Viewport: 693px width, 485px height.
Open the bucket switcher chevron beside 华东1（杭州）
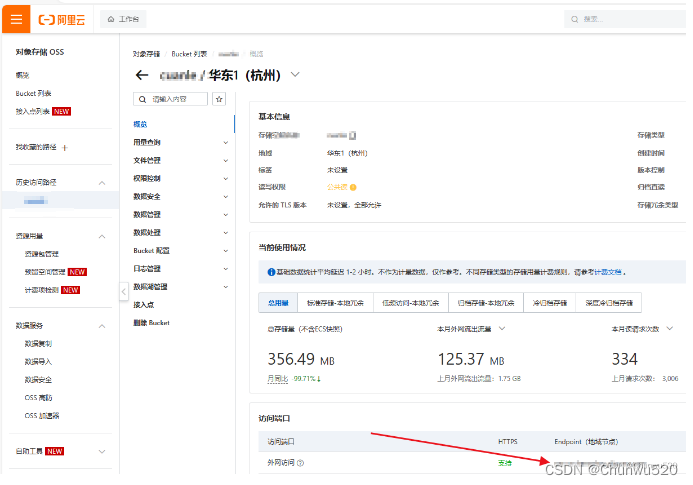click(x=295, y=74)
